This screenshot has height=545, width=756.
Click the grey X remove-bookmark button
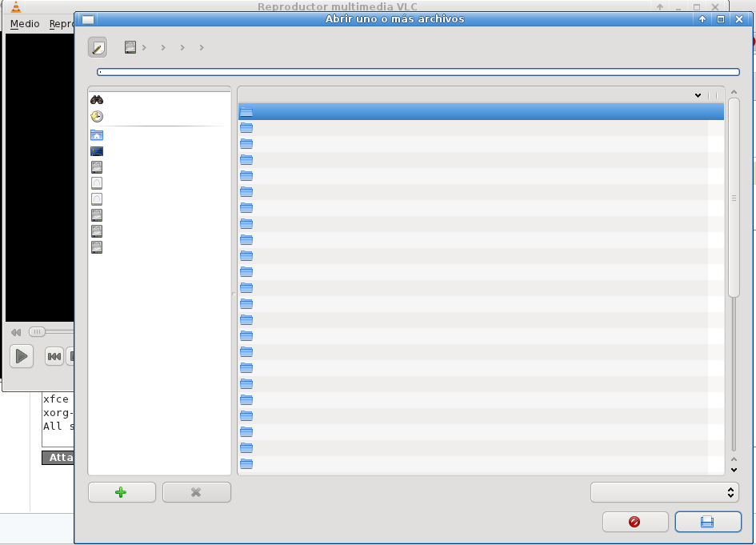(196, 492)
